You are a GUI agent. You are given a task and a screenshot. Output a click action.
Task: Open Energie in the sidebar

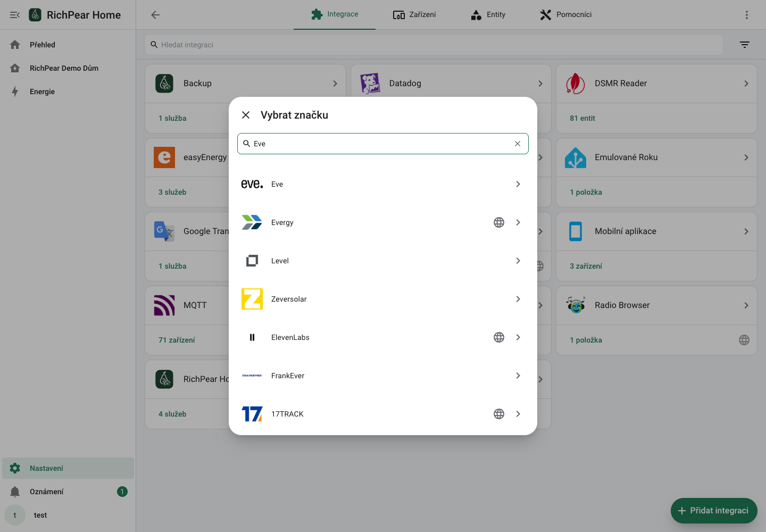pyautogui.click(x=68, y=92)
